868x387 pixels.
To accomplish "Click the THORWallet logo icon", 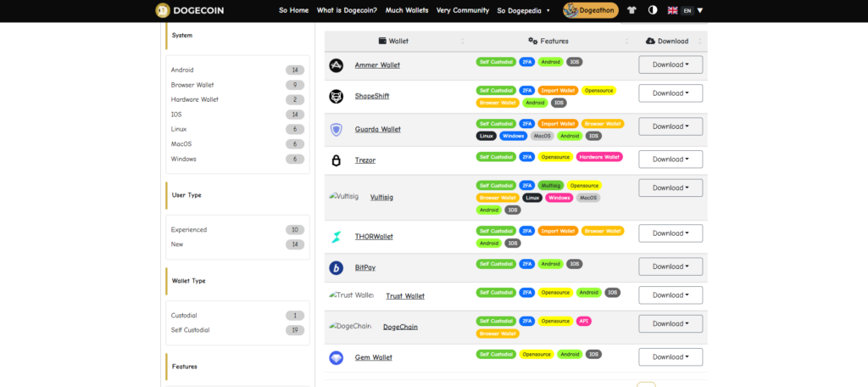I will pyautogui.click(x=336, y=237).
